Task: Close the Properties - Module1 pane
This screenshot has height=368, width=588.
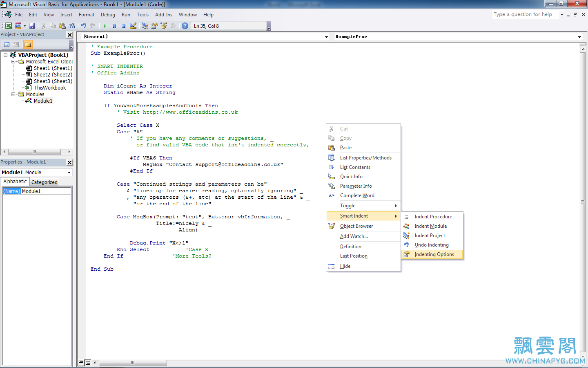Action: 69,162
